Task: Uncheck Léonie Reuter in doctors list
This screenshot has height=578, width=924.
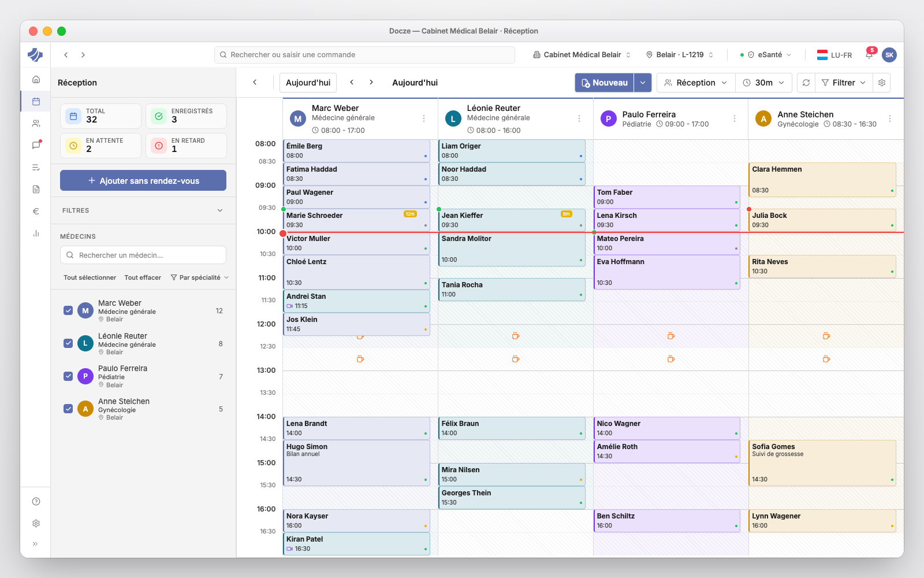Action: [x=68, y=343]
